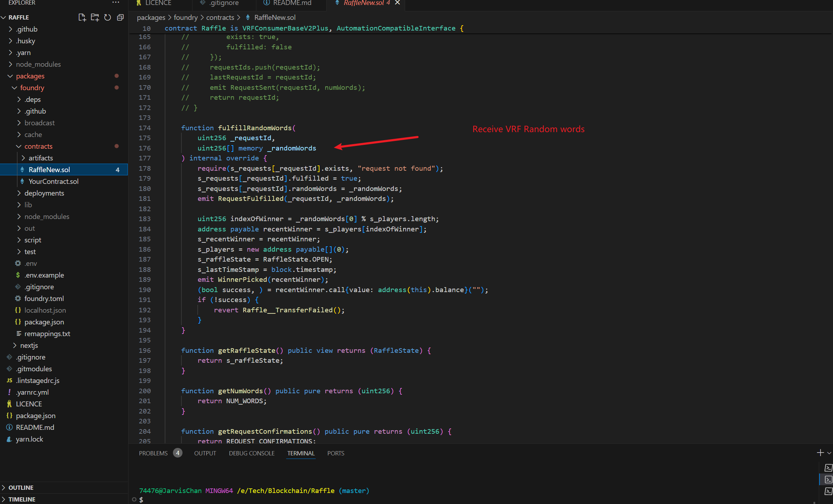Image resolution: width=833 pixels, height=504 pixels.
Task: Open remappings.txt in the file tree
Action: pos(64,334)
